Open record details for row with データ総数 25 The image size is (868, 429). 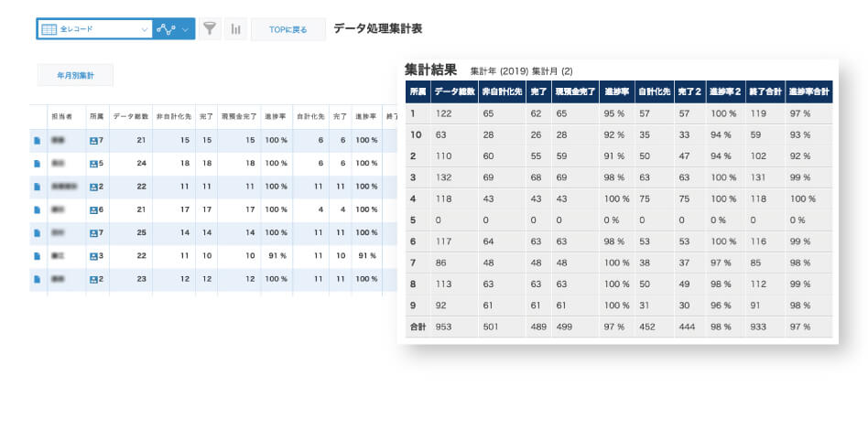click(x=38, y=233)
